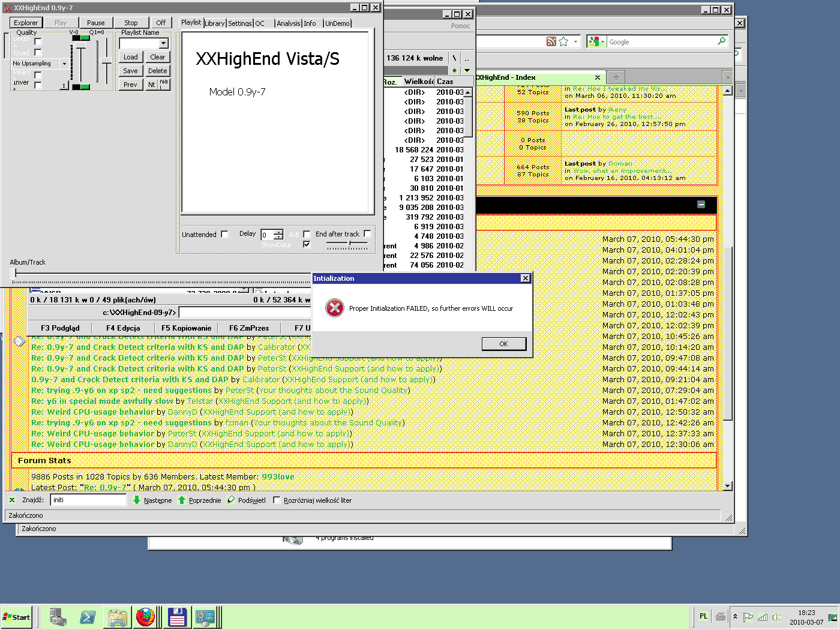Click OK in the Initialization error dialog
Viewport: 840px width, 630px height.
503,344
